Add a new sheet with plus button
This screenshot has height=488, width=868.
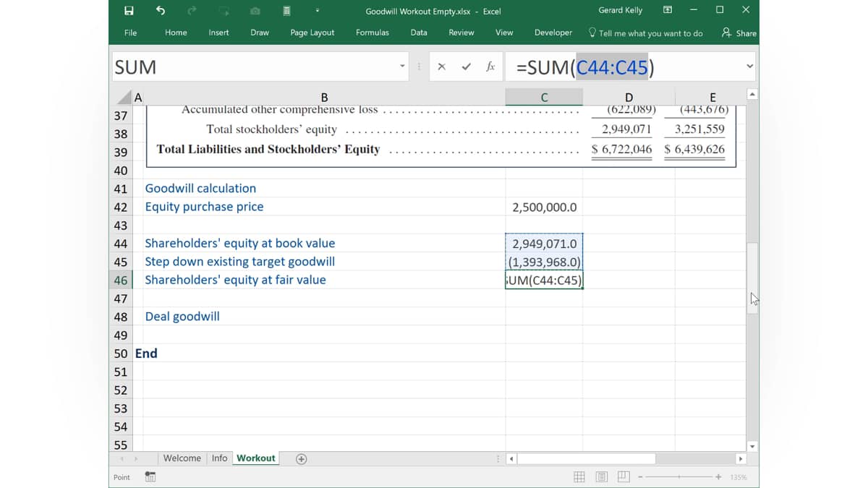click(x=302, y=458)
